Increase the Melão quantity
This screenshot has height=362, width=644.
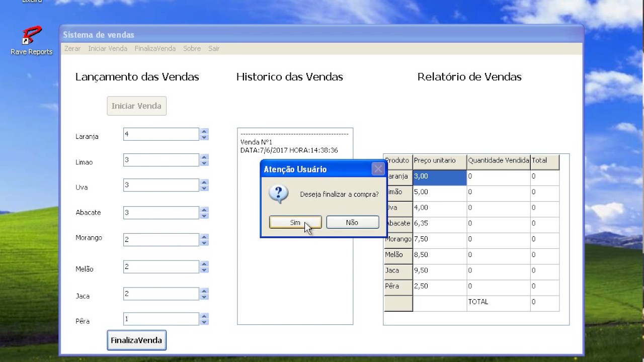[204, 264]
